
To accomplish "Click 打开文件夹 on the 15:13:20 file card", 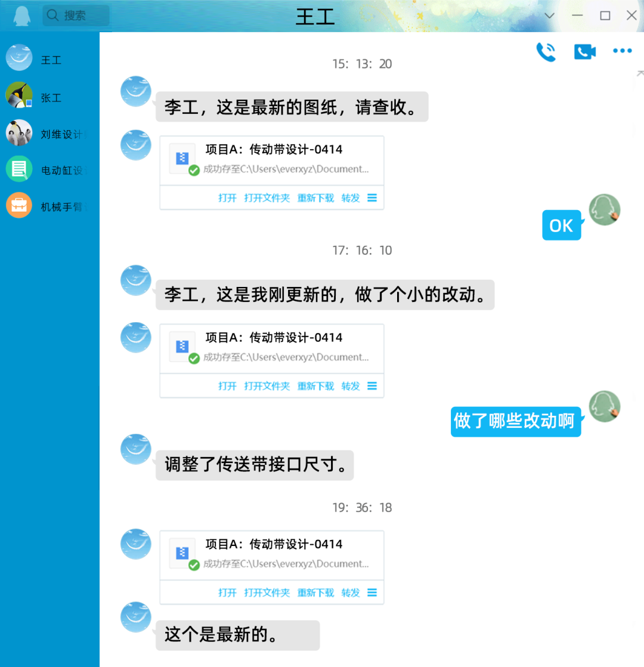I will click(x=267, y=198).
